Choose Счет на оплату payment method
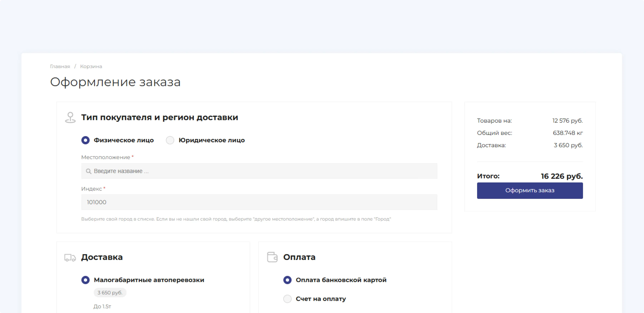The image size is (644, 313). click(287, 299)
